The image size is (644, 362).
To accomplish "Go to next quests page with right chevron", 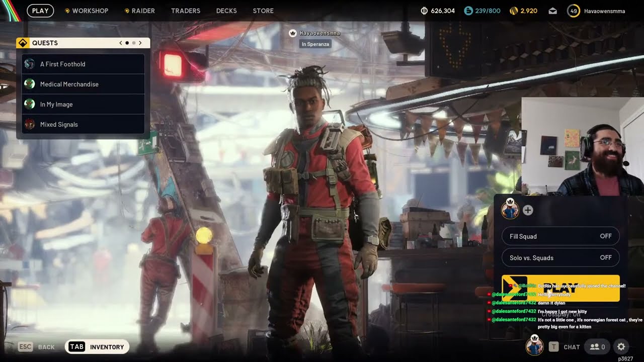I will coord(140,43).
